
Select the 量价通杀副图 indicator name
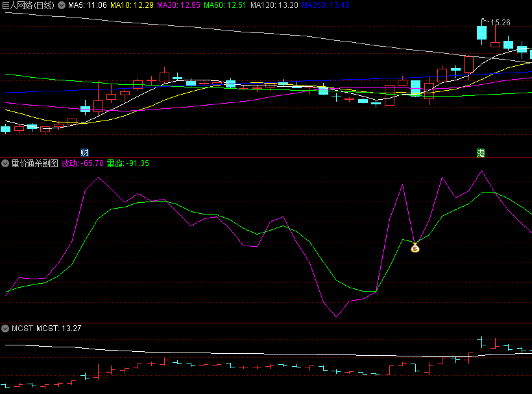click(x=34, y=164)
